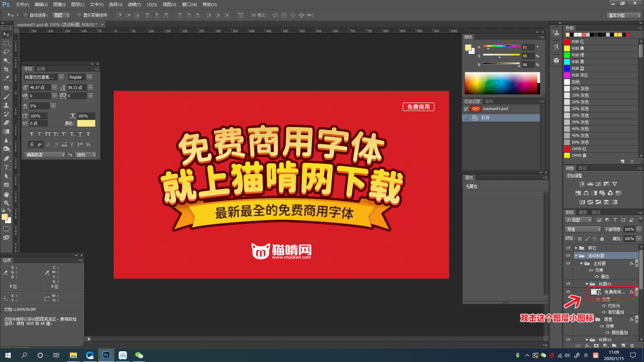Open the 滤镜(T) menu
The height and width of the screenshot is (362, 644).
[135, 4]
